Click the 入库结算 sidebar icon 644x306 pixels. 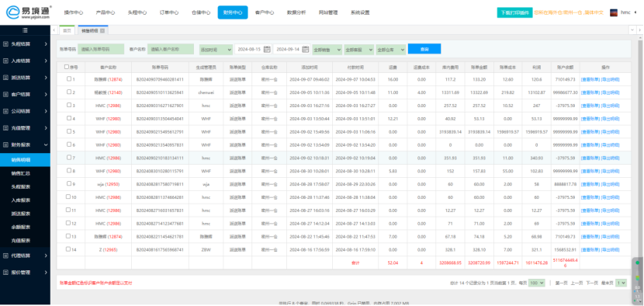(x=5, y=61)
